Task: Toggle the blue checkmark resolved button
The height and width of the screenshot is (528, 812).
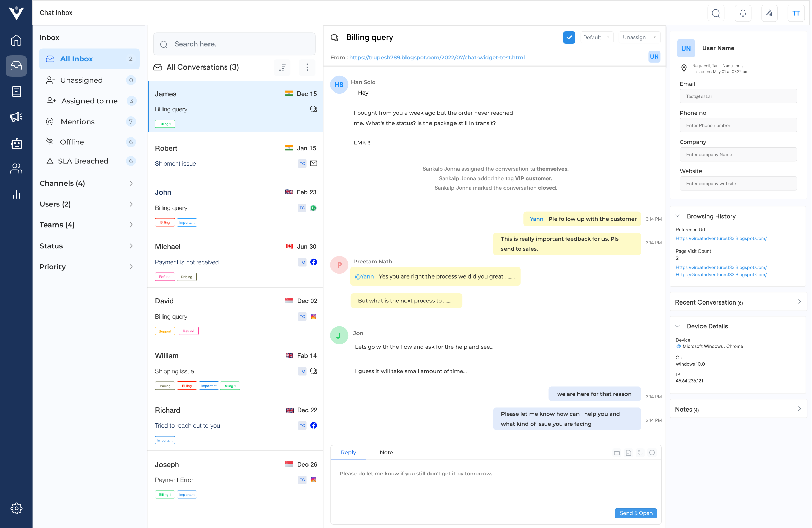Action: [569, 37]
